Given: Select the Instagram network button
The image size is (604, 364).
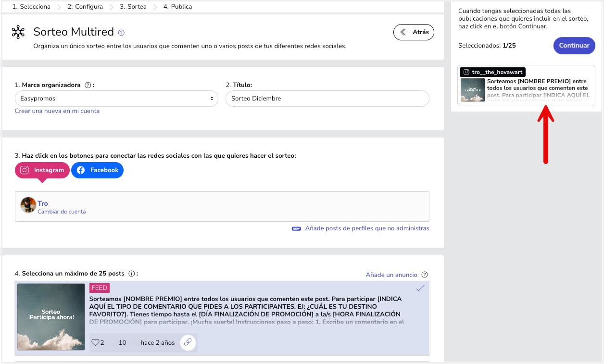Looking at the screenshot, I should click(42, 170).
